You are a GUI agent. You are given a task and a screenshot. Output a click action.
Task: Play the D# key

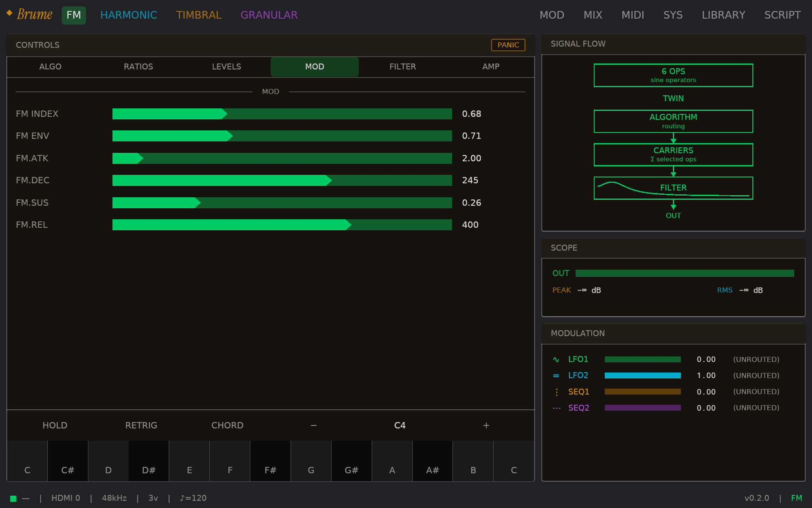coord(149,461)
